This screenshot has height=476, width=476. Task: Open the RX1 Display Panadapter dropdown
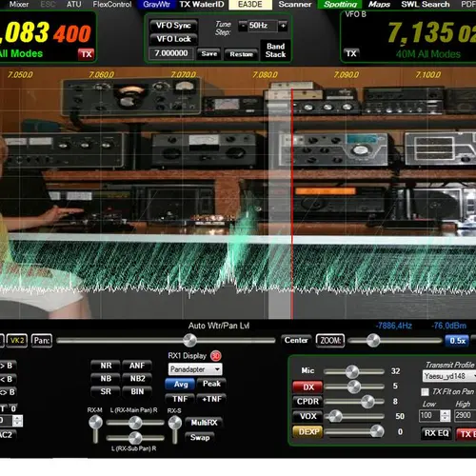195,369
